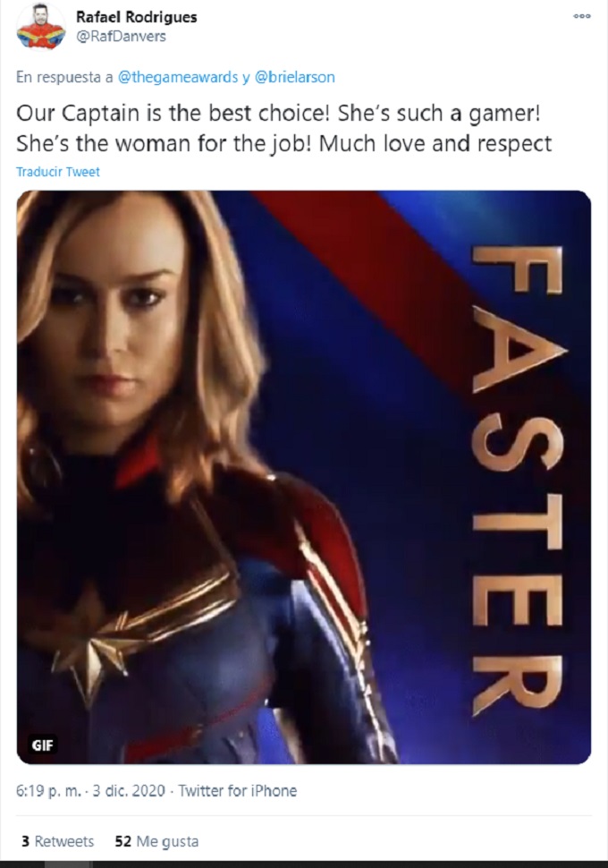Viewport: 608px width, 868px height.
Task: Click the Rafael Rodrigues display name
Action: (136, 17)
